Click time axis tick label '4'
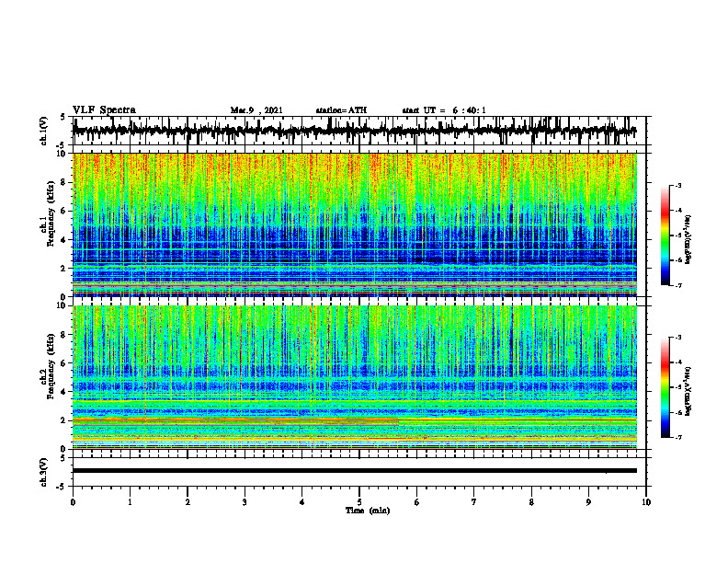Viewport: 728px width, 563px height. pos(302,502)
